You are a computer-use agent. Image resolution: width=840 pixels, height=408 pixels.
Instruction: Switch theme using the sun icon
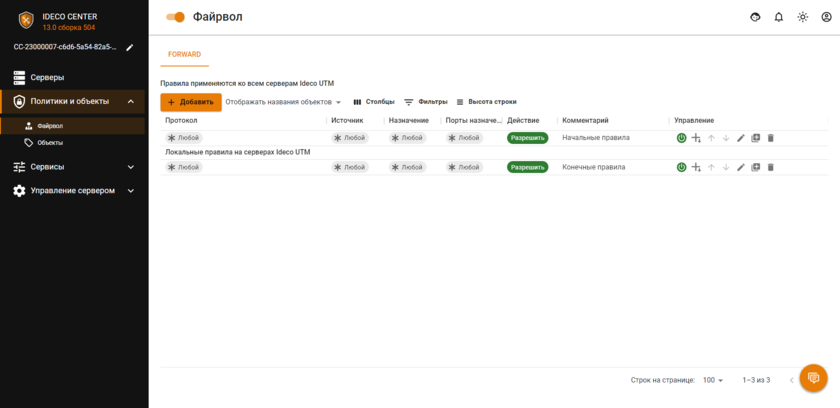click(x=802, y=17)
